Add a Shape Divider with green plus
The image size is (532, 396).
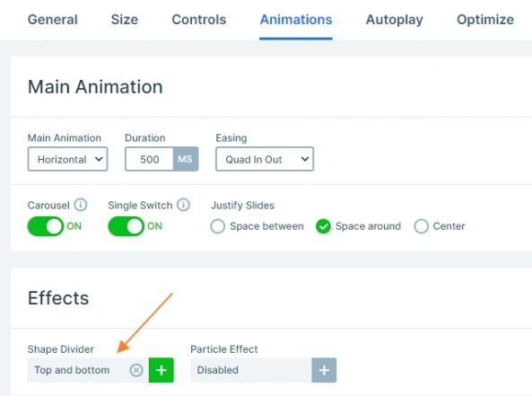pos(161,370)
